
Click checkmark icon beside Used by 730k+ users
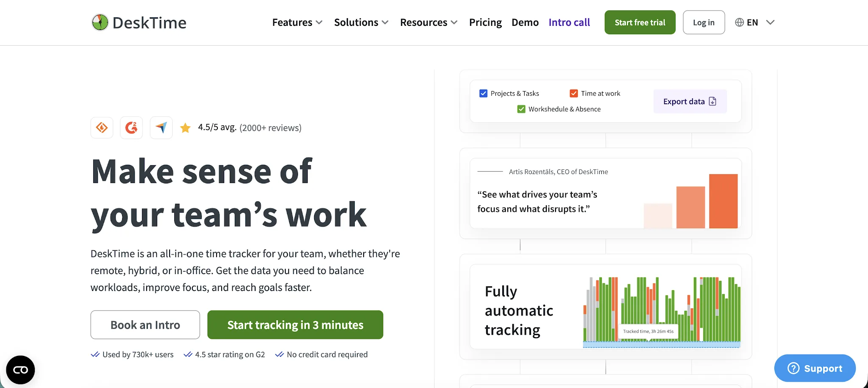95,355
